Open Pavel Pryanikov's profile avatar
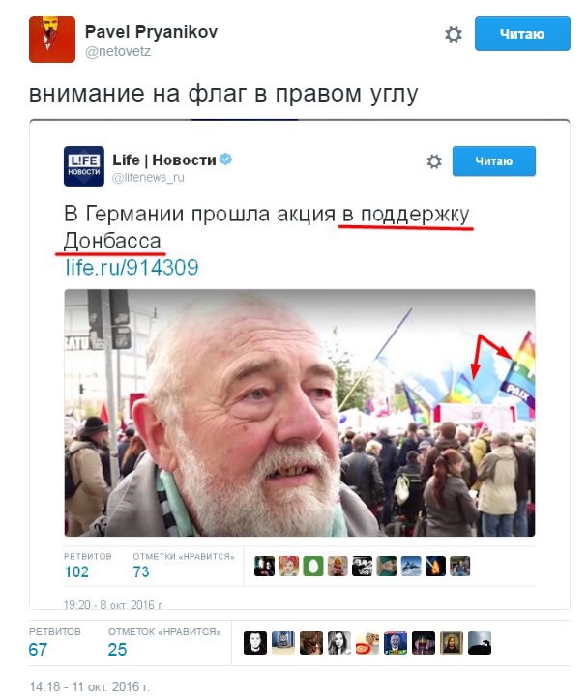The width and height of the screenshot is (588, 700). (52, 40)
